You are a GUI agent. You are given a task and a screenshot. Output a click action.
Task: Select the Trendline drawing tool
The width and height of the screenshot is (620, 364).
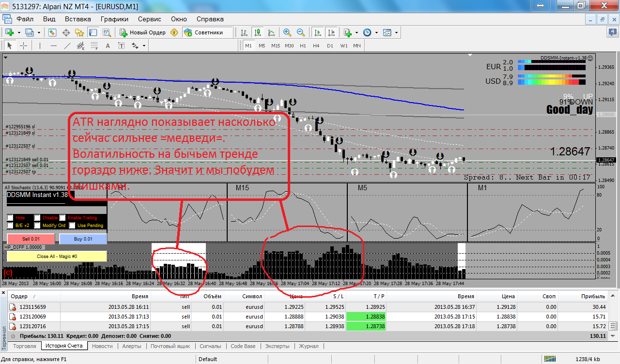pos(67,45)
